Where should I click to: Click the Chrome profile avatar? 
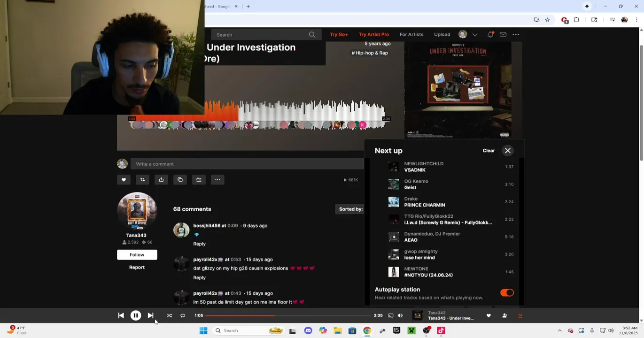(624, 20)
